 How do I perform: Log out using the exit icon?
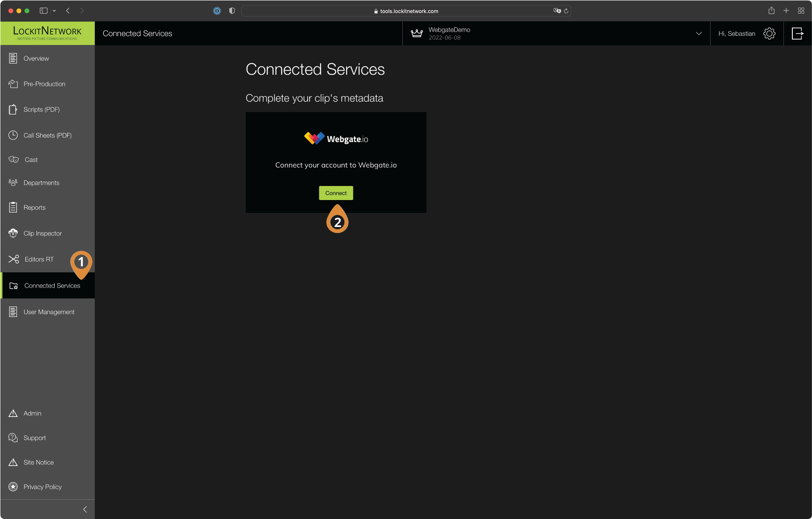(x=797, y=33)
